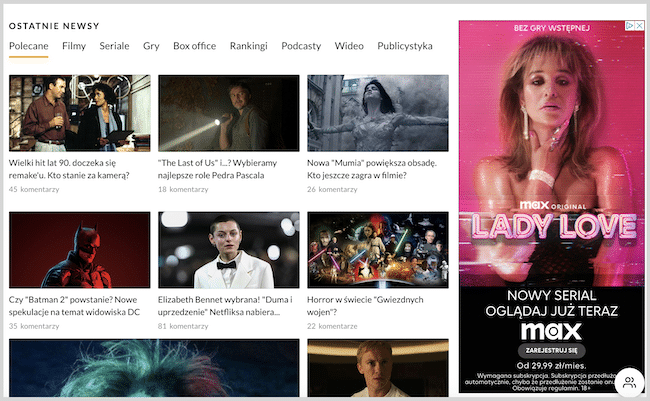The width and height of the screenshot is (650, 401).
Task: View the 45 komentarzy count
Action: coord(34,190)
